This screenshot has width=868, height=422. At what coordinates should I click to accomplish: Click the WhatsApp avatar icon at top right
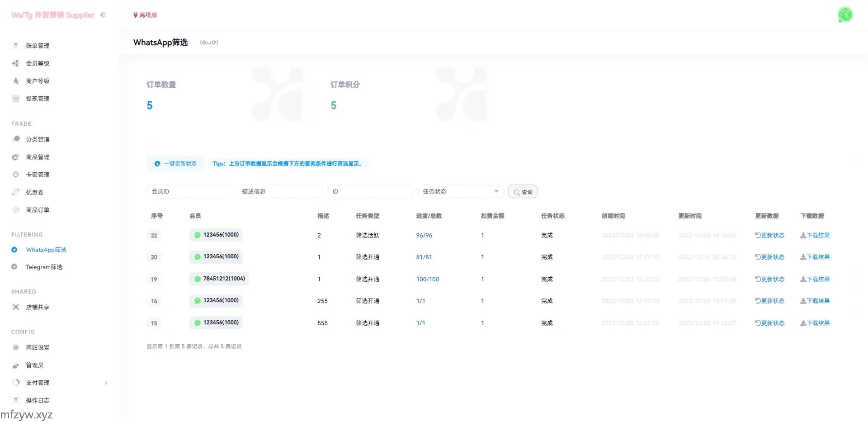click(845, 15)
